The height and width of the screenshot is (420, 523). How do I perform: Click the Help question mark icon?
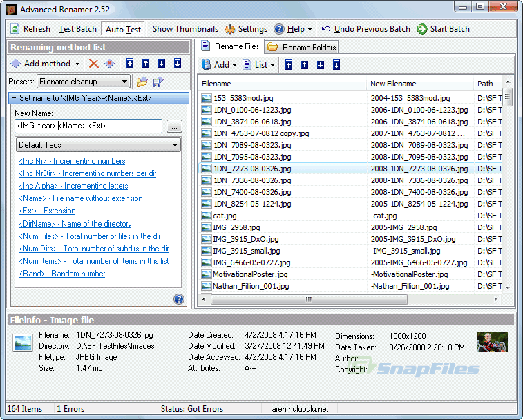(279, 29)
